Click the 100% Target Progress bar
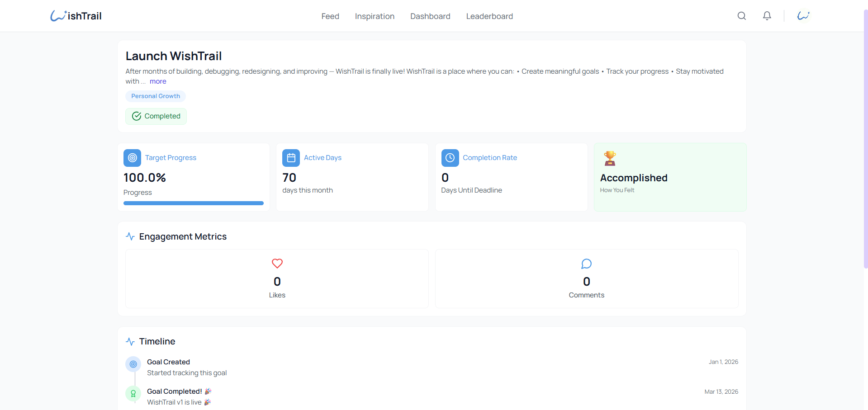The height and width of the screenshot is (410, 868). 194,203
